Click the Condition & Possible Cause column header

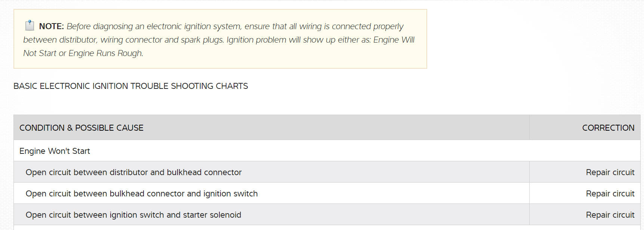tap(81, 128)
